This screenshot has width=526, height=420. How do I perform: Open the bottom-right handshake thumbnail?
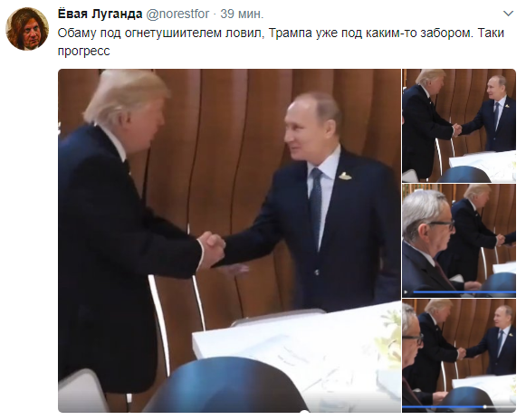[459, 356]
